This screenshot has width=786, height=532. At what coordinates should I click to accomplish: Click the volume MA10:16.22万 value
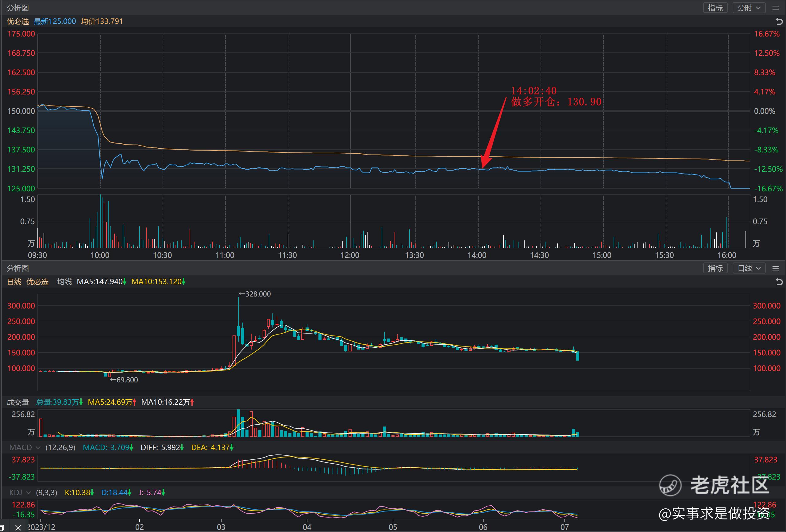point(168,402)
